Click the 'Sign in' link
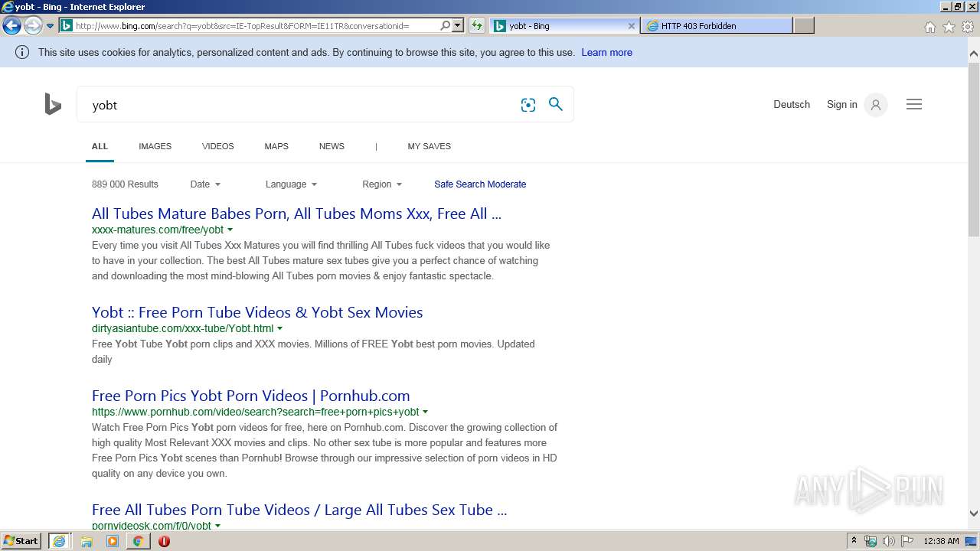 pos(842,105)
